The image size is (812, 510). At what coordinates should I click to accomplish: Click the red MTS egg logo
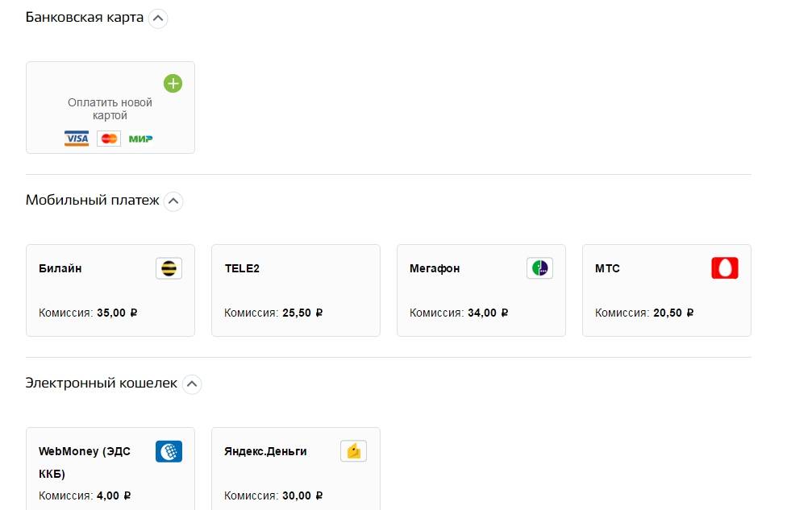[724, 268]
